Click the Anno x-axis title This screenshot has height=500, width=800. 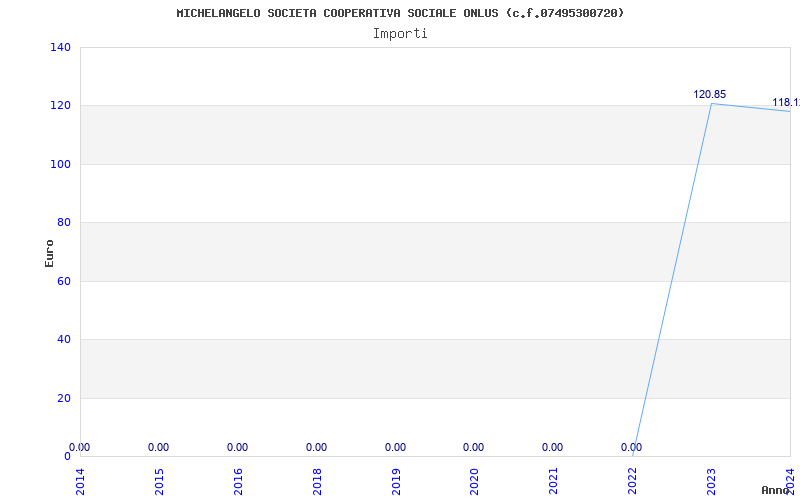[x=776, y=490]
